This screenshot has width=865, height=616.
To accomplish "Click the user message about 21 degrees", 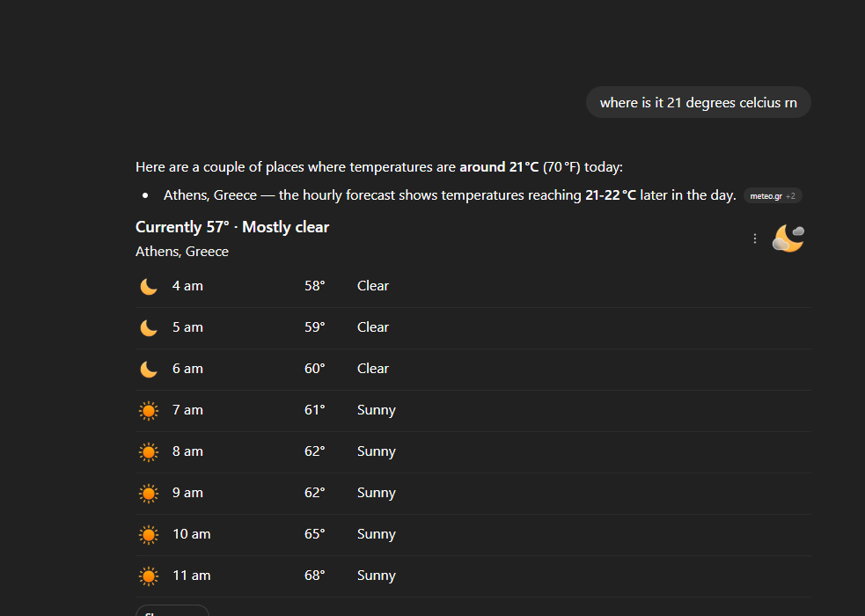I will (x=698, y=103).
